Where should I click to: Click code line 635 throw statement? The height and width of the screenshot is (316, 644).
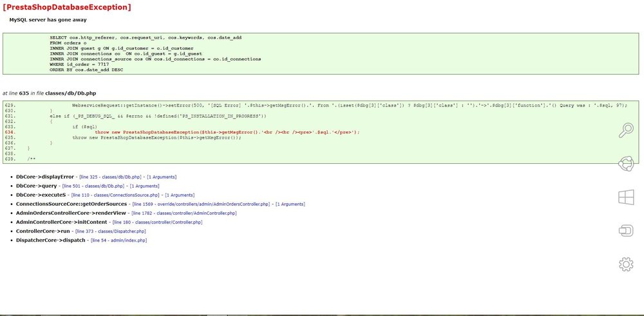click(x=156, y=137)
